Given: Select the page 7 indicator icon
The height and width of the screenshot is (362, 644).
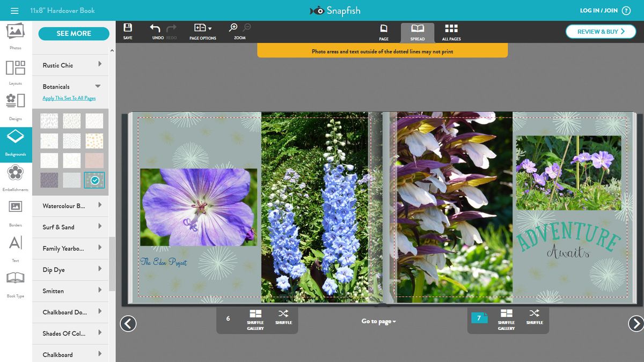Looking at the screenshot, I should click(x=479, y=318).
